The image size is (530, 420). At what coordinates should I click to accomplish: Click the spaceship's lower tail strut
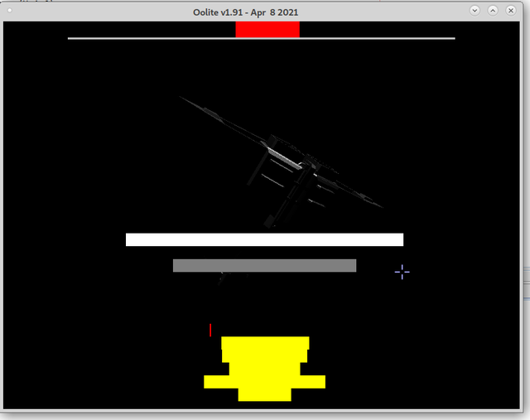(273, 217)
